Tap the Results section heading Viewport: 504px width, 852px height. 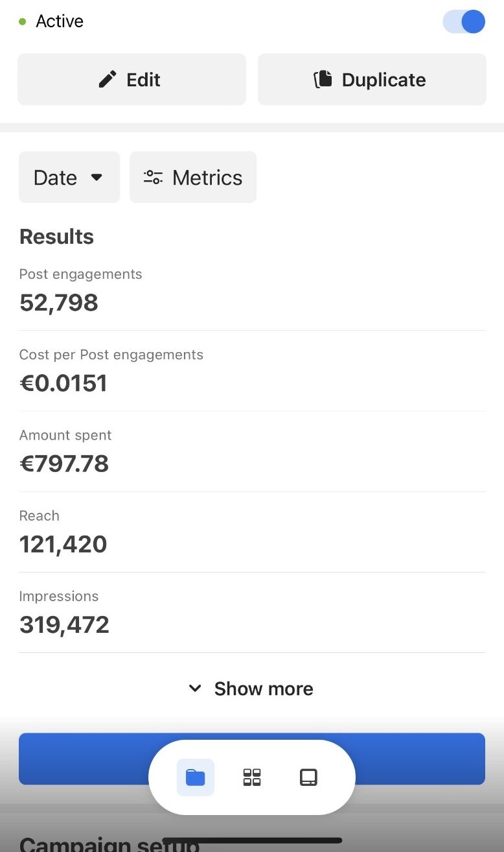[x=56, y=237]
